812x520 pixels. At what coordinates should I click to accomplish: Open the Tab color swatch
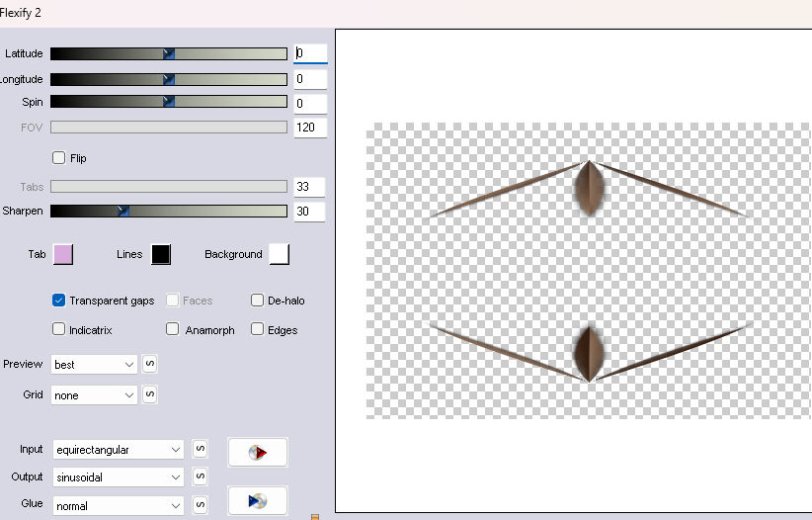[x=62, y=255]
